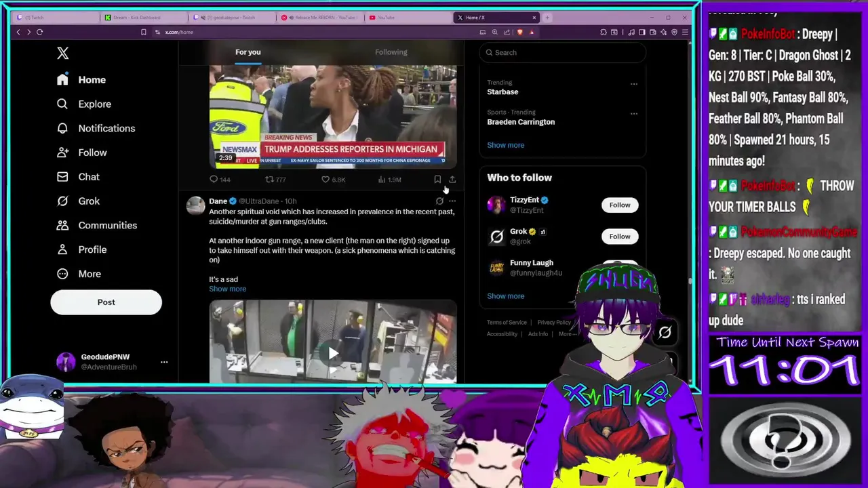Go back in the browser
868x488 pixels.
[x=18, y=32]
